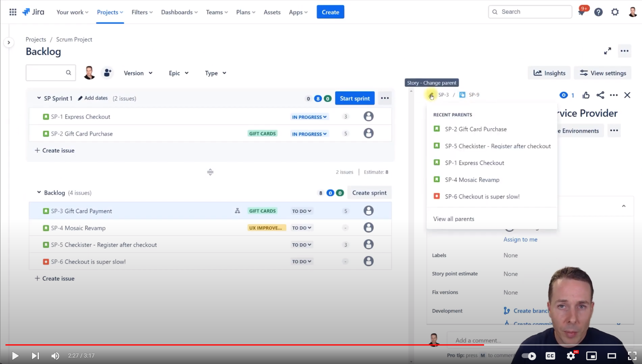Enter video fullscreen
The image size is (642, 364).
pyautogui.click(x=632, y=356)
